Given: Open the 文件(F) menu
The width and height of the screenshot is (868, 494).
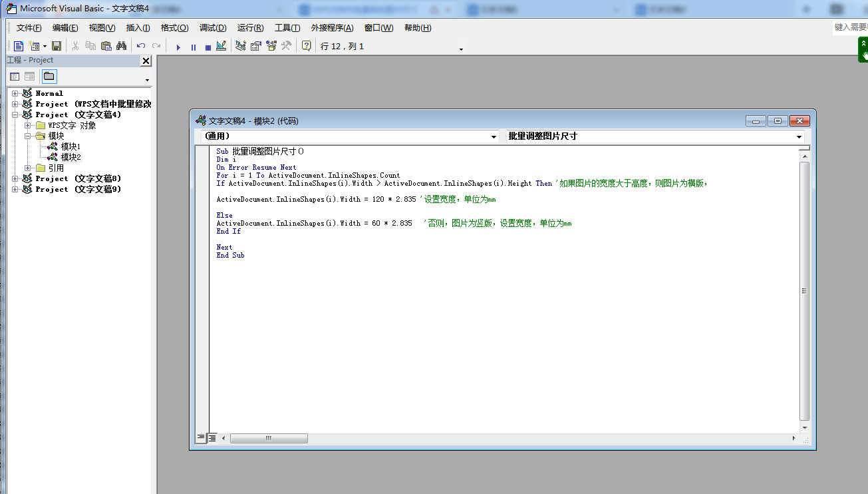Looking at the screenshot, I should click(29, 28).
